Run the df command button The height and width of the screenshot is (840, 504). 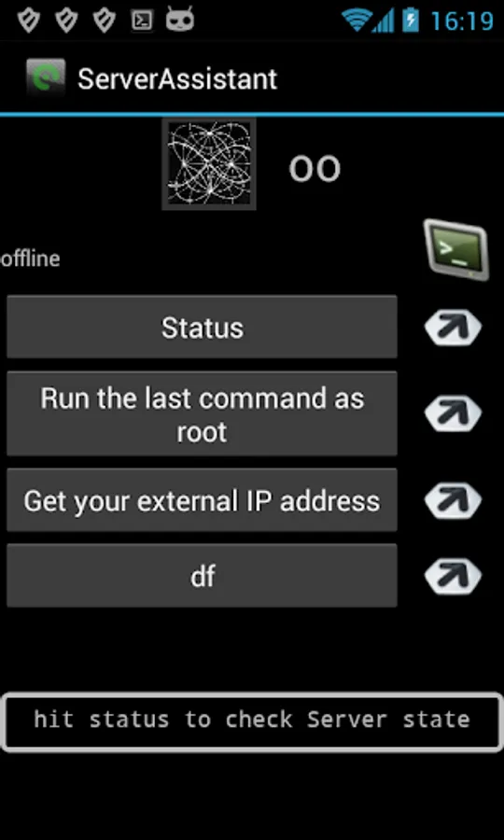pos(202,576)
